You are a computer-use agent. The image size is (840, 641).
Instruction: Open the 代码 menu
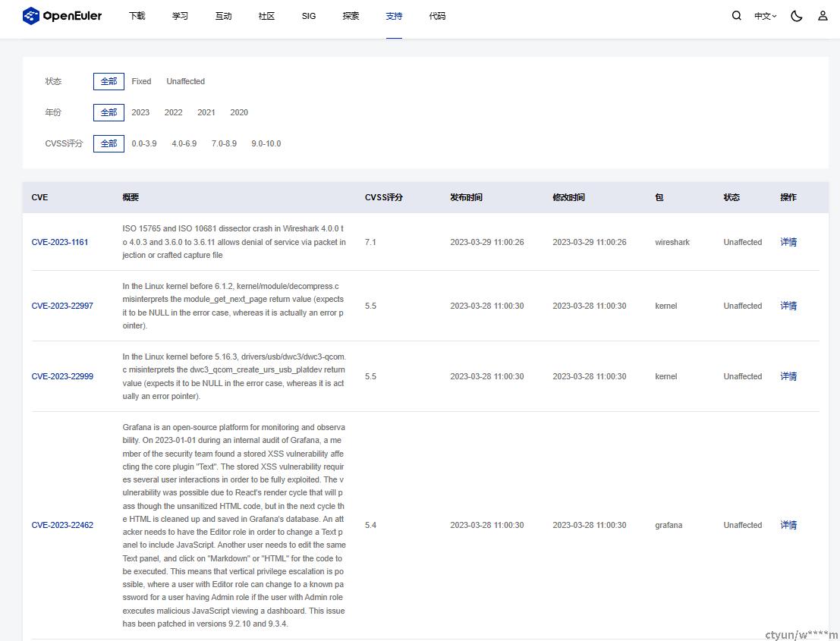[437, 16]
